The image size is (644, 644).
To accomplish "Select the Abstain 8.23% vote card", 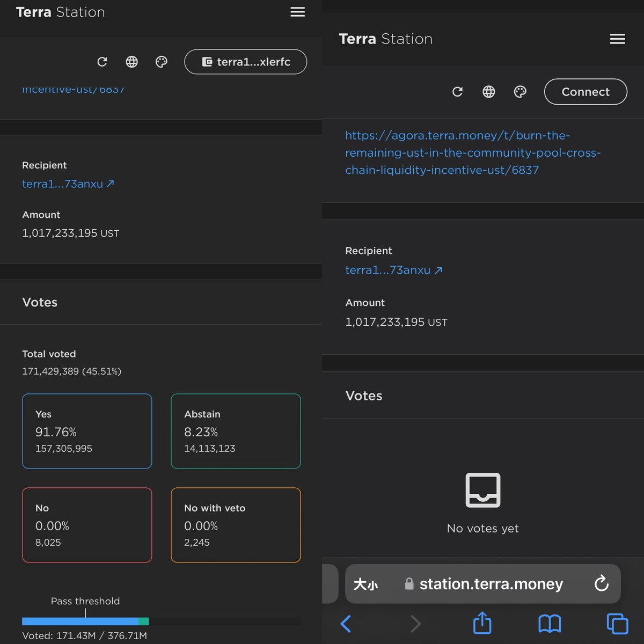I will pyautogui.click(x=236, y=431).
